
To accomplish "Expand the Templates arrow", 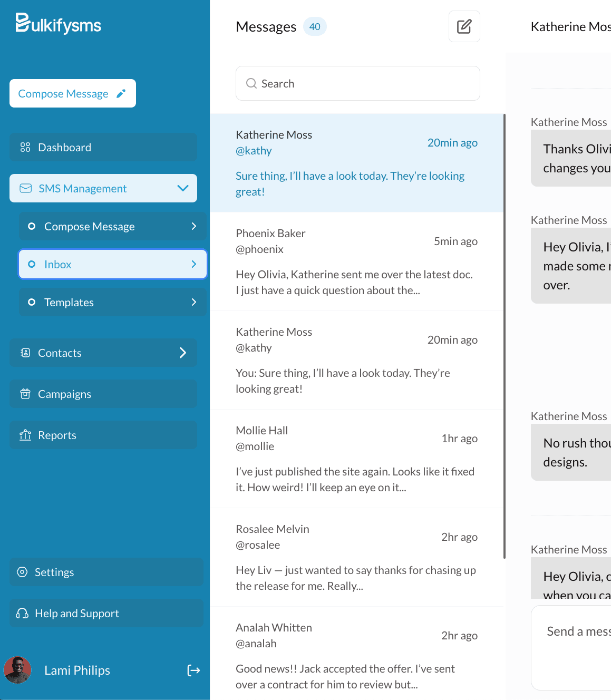I will 194,302.
